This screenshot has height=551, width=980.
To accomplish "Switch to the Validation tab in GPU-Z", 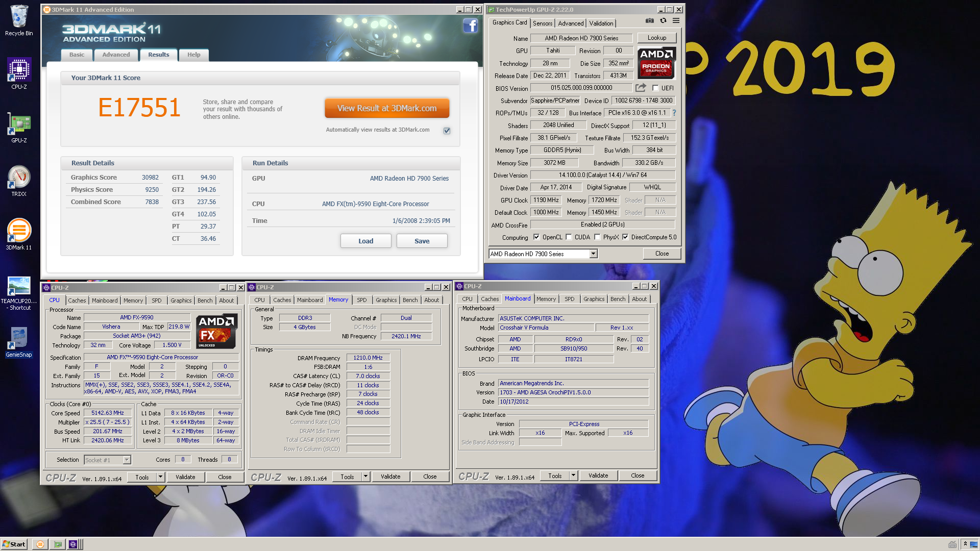I will (x=601, y=23).
